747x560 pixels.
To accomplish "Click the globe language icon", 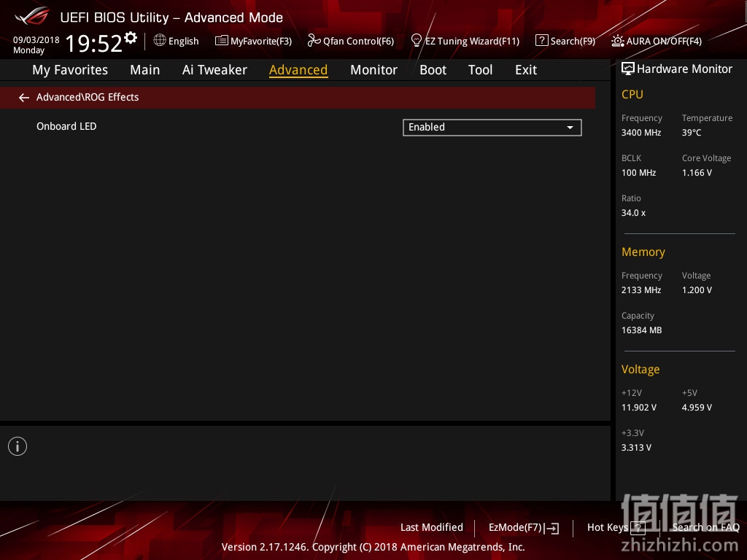I will 160,41.
